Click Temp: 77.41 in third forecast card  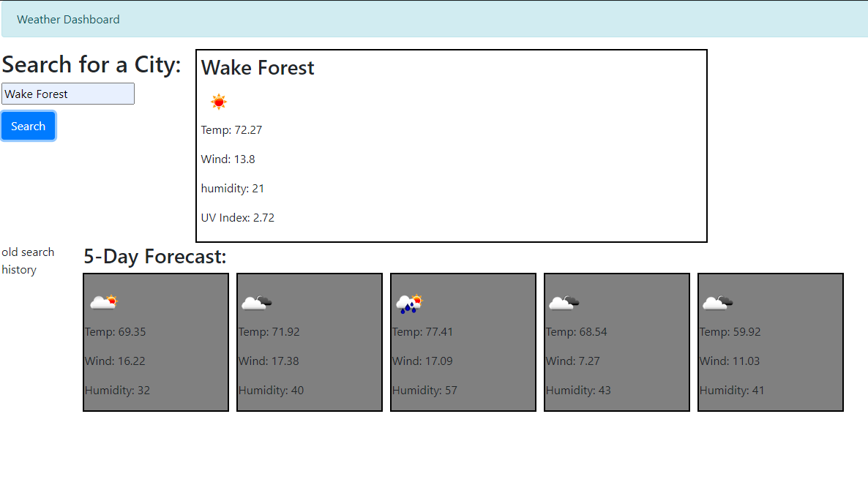coord(423,332)
